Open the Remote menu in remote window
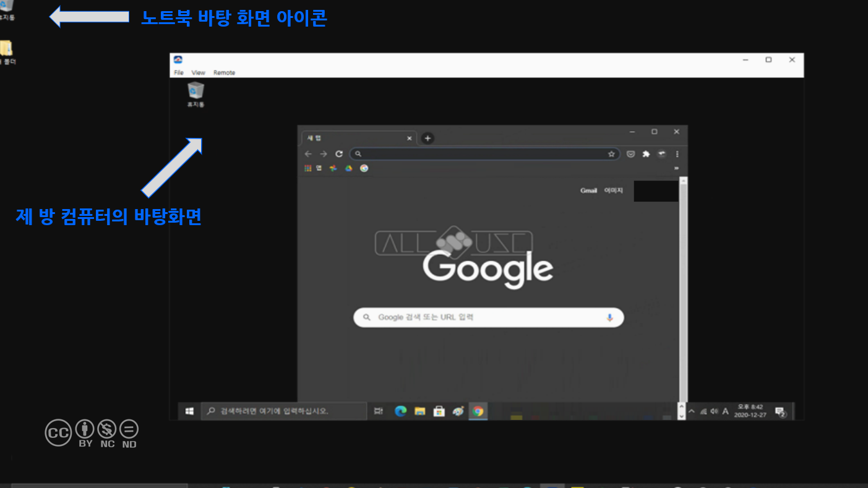The image size is (868, 488). pyautogui.click(x=224, y=72)
